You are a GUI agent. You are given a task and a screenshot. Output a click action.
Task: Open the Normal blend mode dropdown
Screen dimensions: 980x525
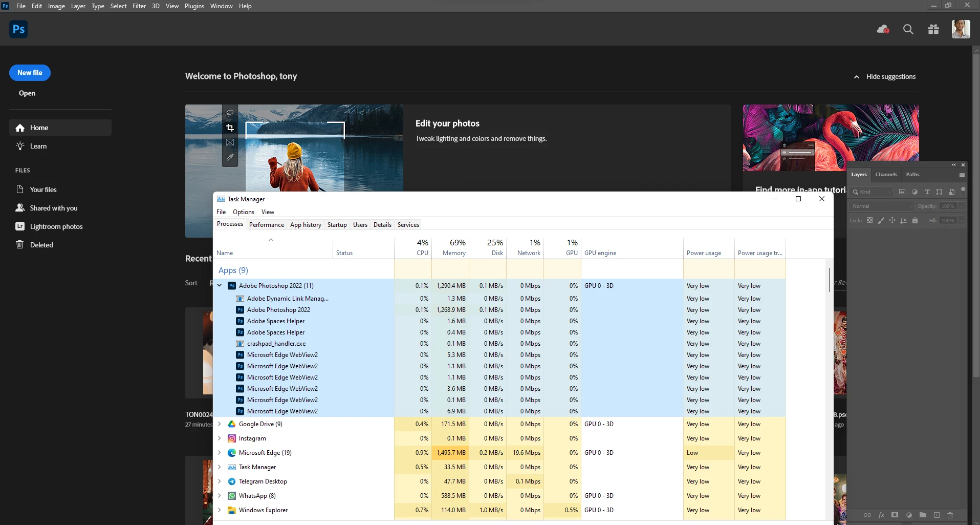point(882,206)
